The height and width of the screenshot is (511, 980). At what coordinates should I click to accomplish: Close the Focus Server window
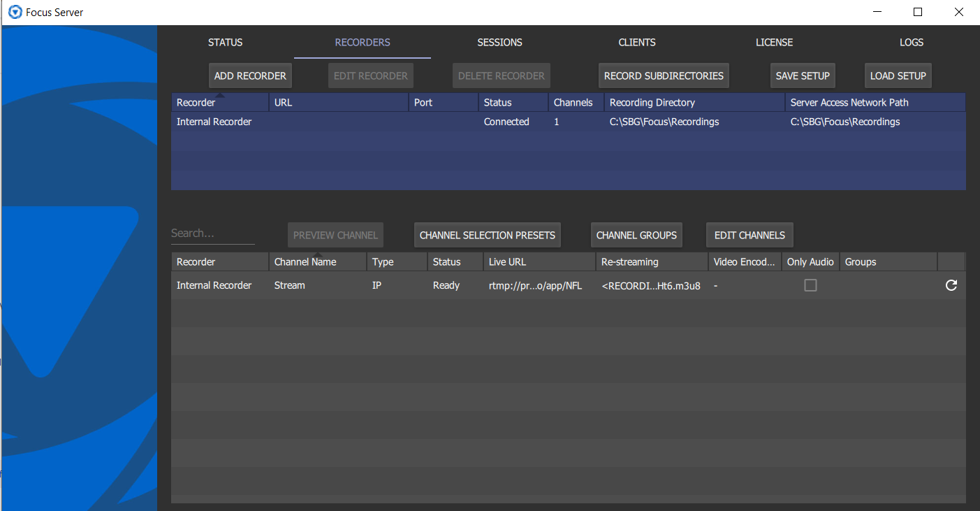958,12
